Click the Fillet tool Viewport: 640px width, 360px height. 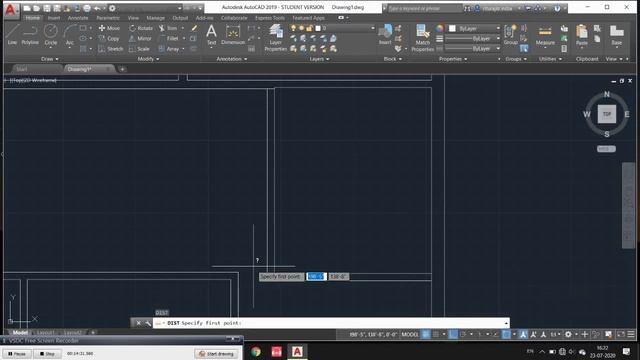[x=169, y=38]
